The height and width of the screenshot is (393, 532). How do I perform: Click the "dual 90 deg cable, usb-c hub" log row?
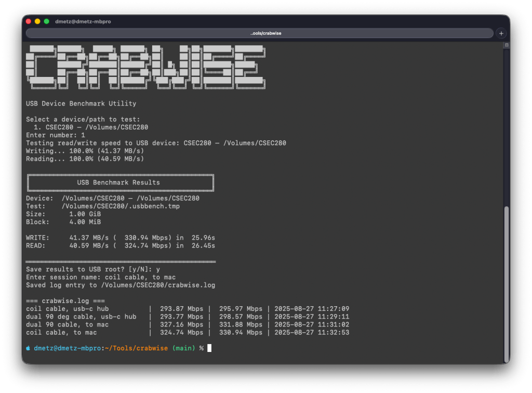pyautogui.click(x=81, y=317)
